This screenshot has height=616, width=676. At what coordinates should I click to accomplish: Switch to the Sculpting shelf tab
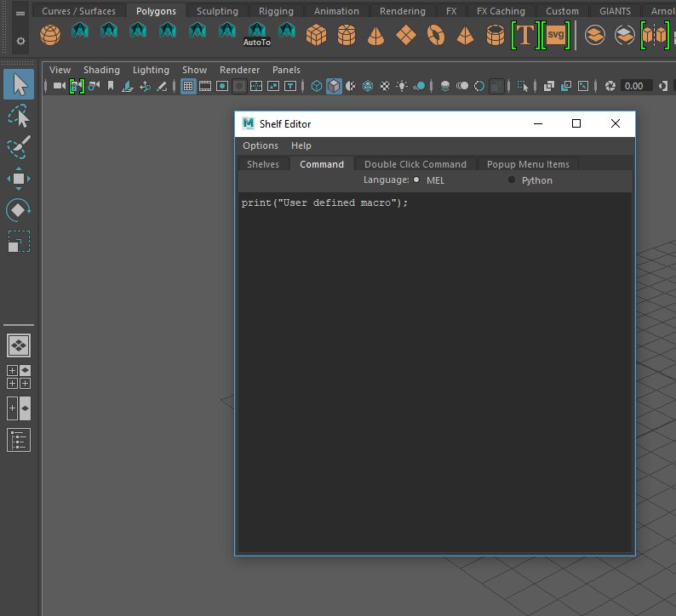(x=217, y=11)
